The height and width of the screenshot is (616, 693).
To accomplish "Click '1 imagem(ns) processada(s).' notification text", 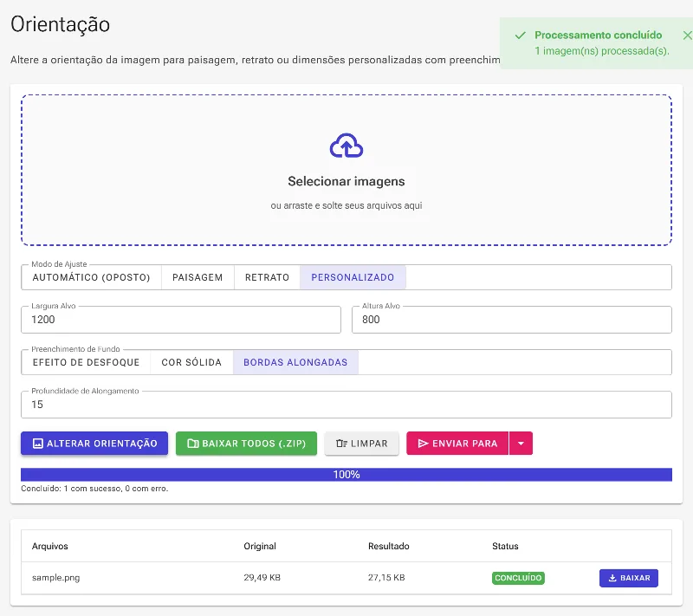I will click(x=602, y=51).
